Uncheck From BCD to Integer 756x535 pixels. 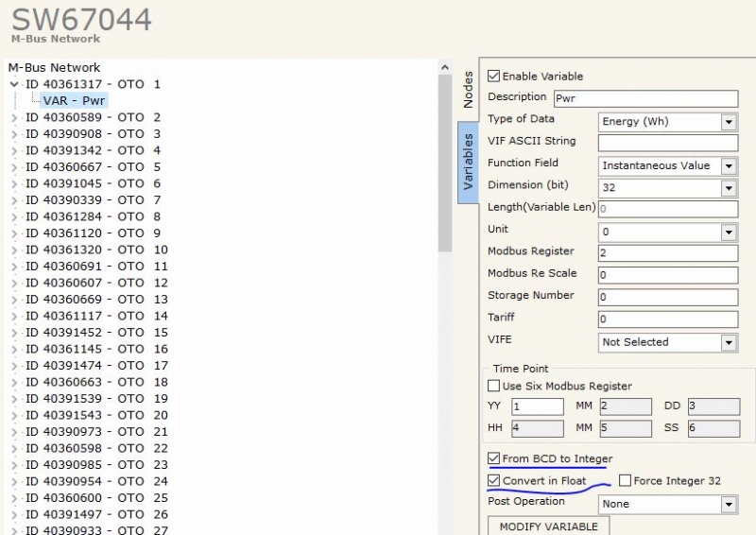coord(493,458)
